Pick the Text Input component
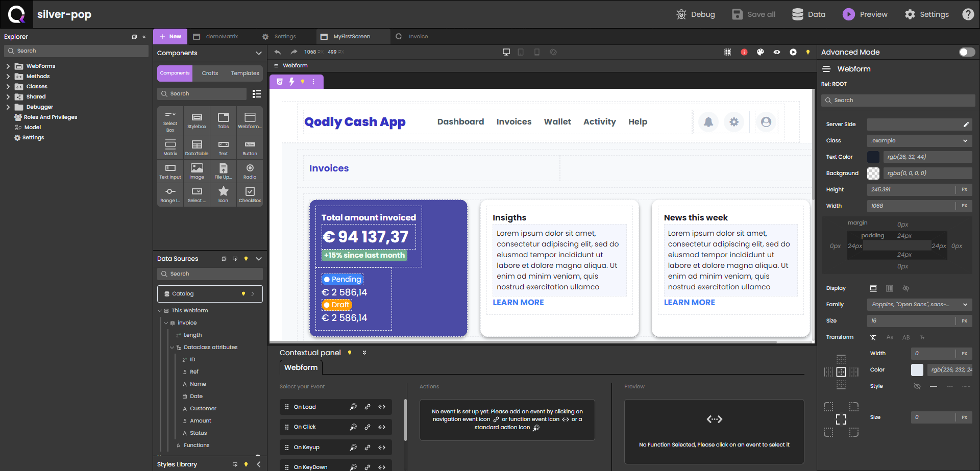Screen dimensions: 980x471 (170, 171)
